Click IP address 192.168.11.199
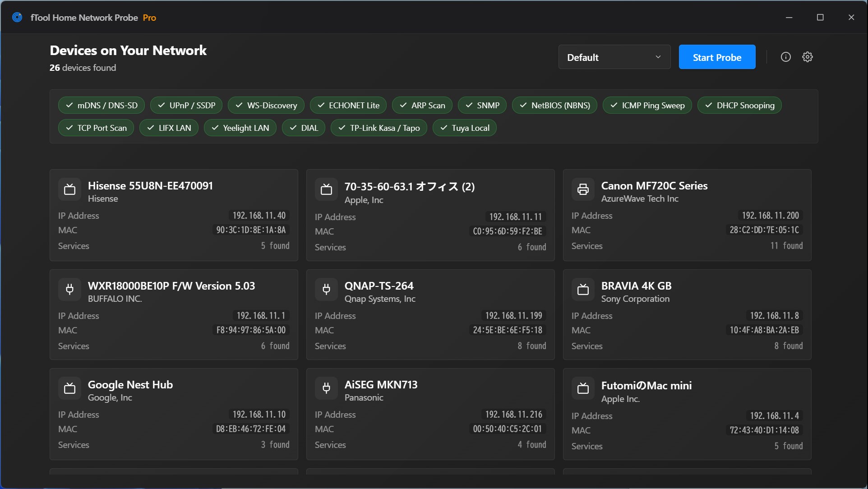 (514, 315)
